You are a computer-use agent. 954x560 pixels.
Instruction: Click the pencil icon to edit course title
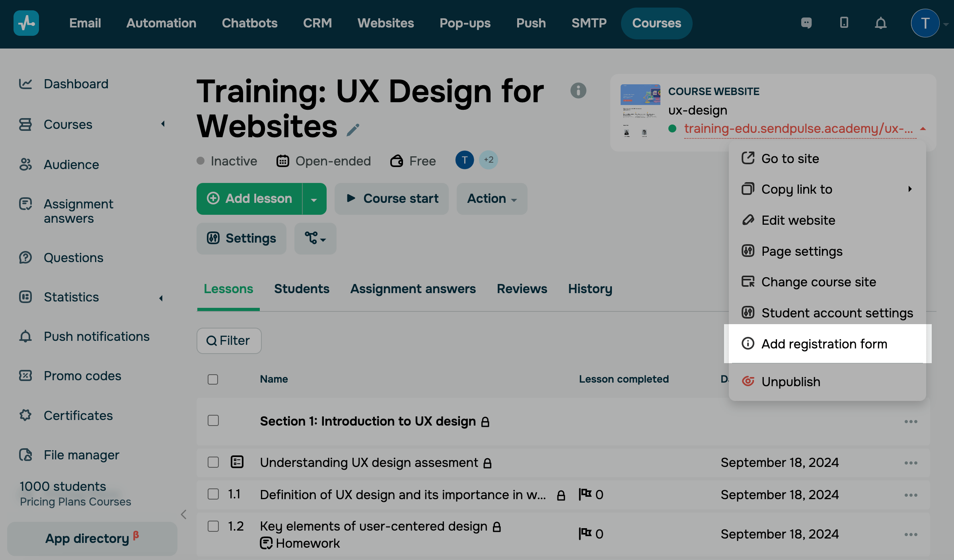coord(353,130)
